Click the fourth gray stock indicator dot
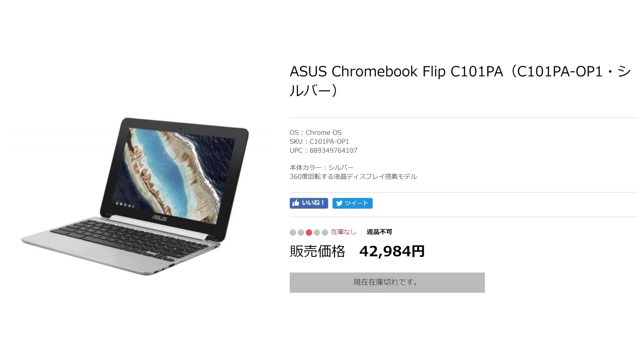Viewport: 644px width, 362px height. [317, 232]
